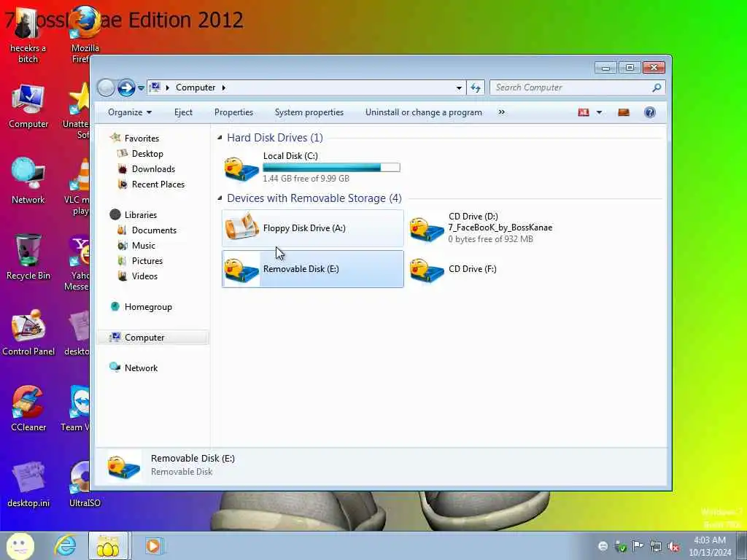This screenshot has width=747, height=560.
Task: Click the Properties toolbar button
Action: (234, 112)
